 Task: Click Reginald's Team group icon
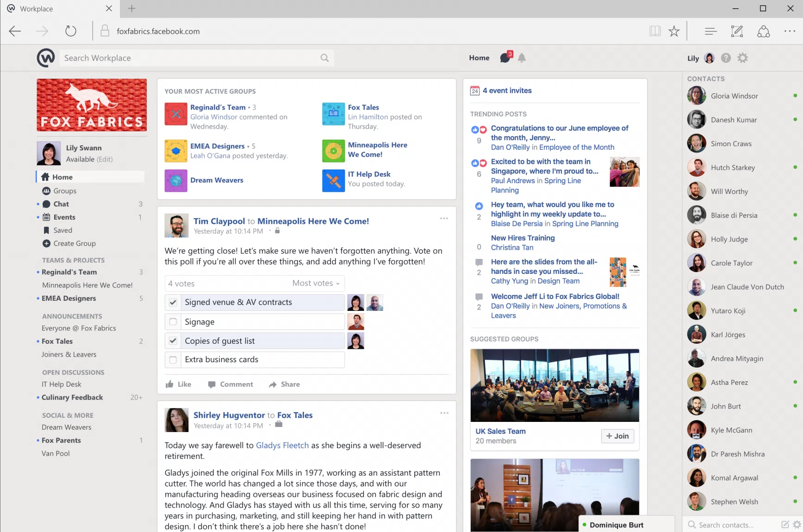(176, 114)
